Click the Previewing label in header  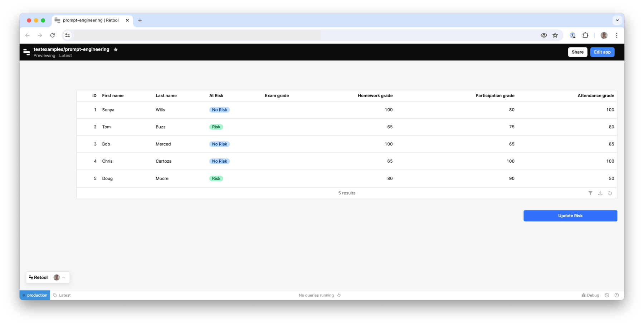pos(44,56)
